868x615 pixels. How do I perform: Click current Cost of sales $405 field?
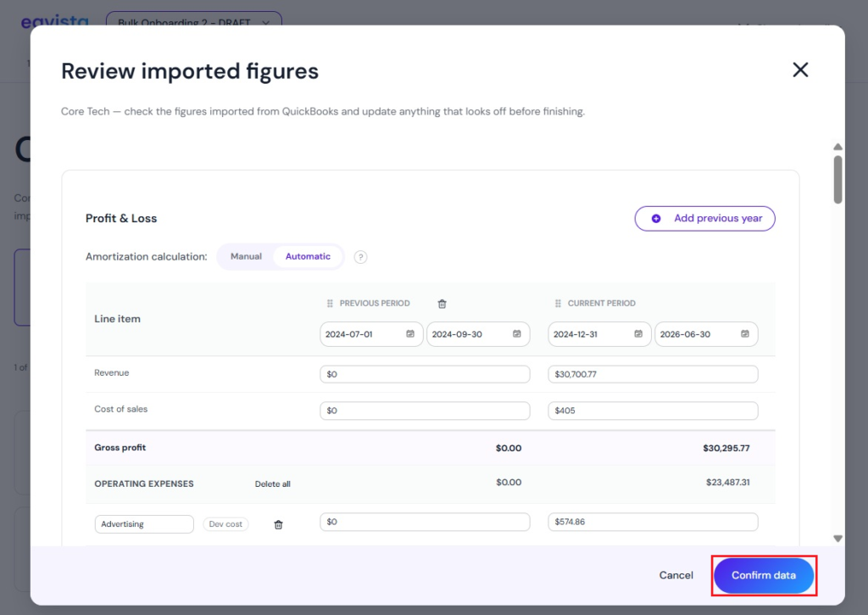pos(653,411)
